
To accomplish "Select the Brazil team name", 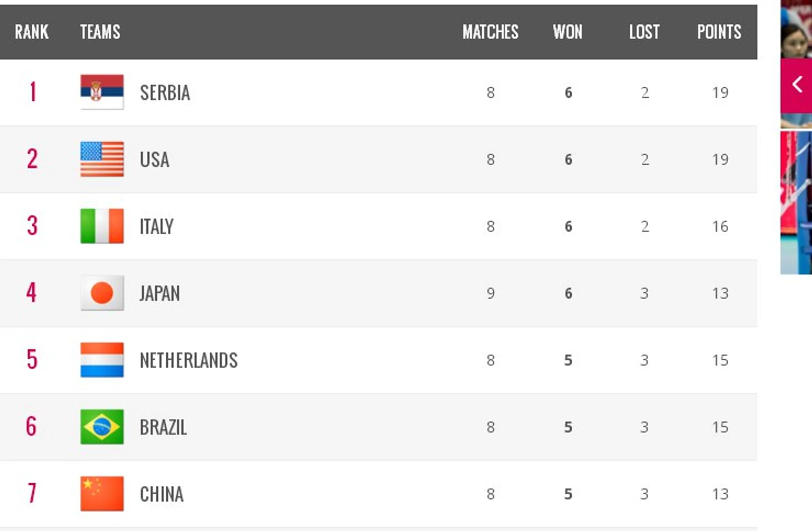I will (163, 428).
